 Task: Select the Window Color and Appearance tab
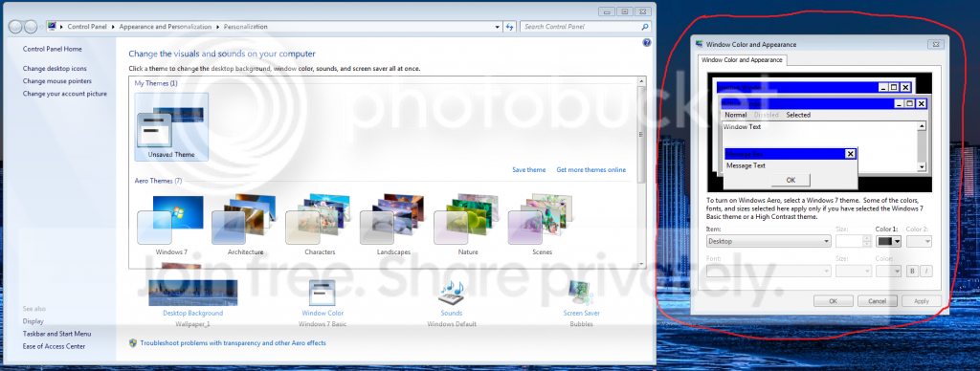(x=742, y=60)
